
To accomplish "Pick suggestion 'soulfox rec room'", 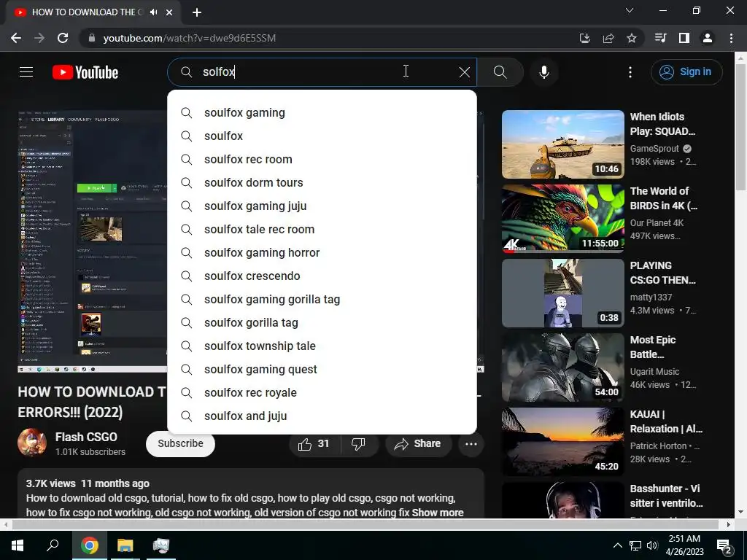I will tap(322, 160).
